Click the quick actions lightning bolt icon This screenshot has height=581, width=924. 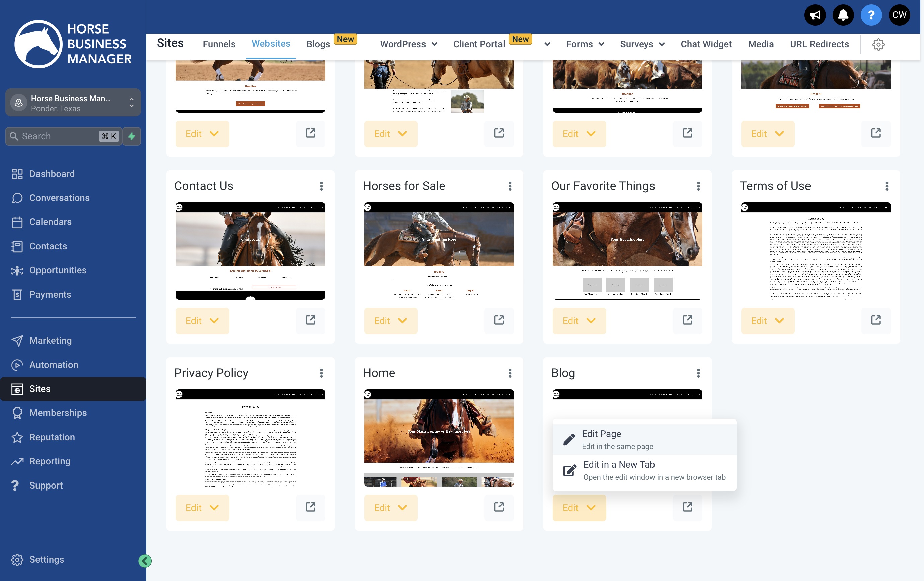(132, 136)
